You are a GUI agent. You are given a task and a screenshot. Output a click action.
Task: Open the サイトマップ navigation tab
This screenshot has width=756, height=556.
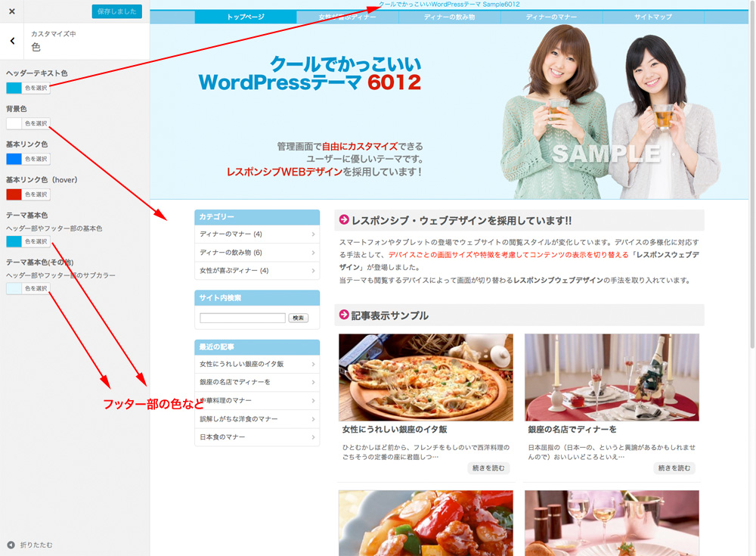point(653,17)
